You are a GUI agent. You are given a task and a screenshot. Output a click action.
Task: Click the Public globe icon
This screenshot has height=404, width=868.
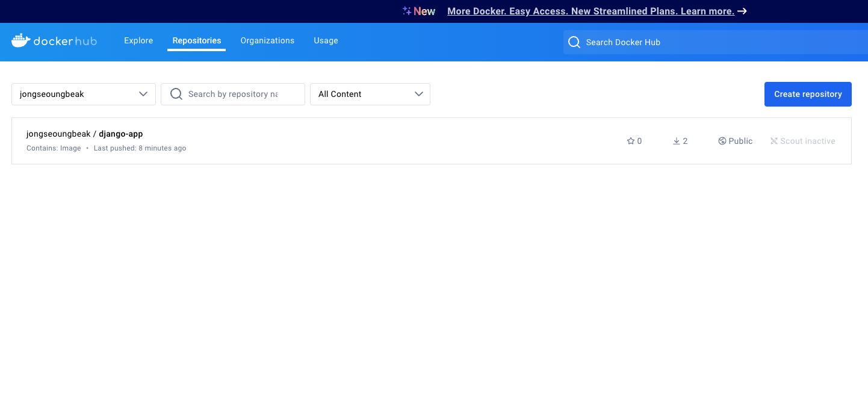tap(722, 141)
